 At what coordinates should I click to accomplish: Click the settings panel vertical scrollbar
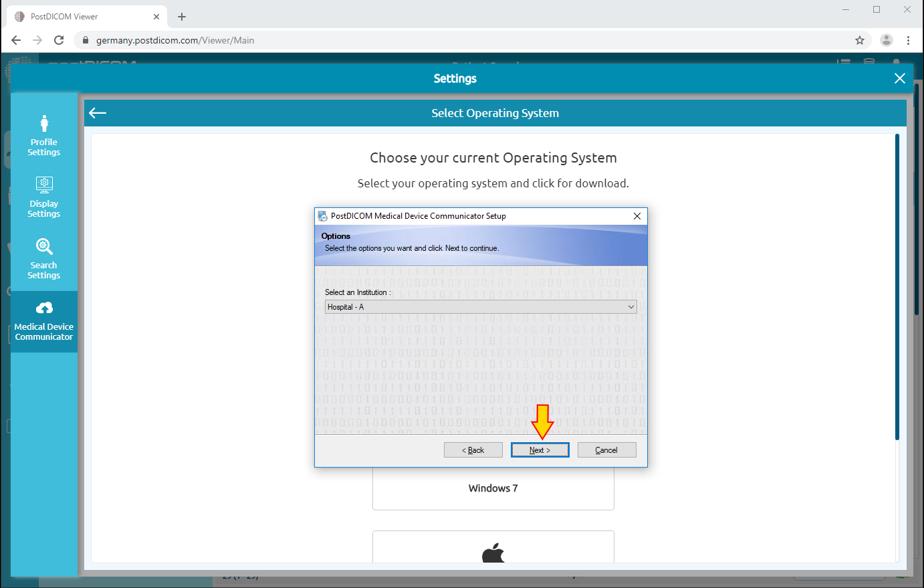tap(897, 287)
